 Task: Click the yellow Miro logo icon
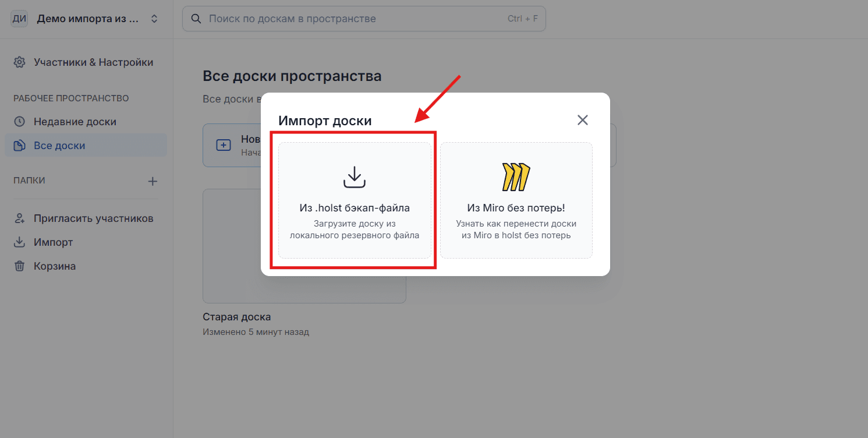click(516, 177)
